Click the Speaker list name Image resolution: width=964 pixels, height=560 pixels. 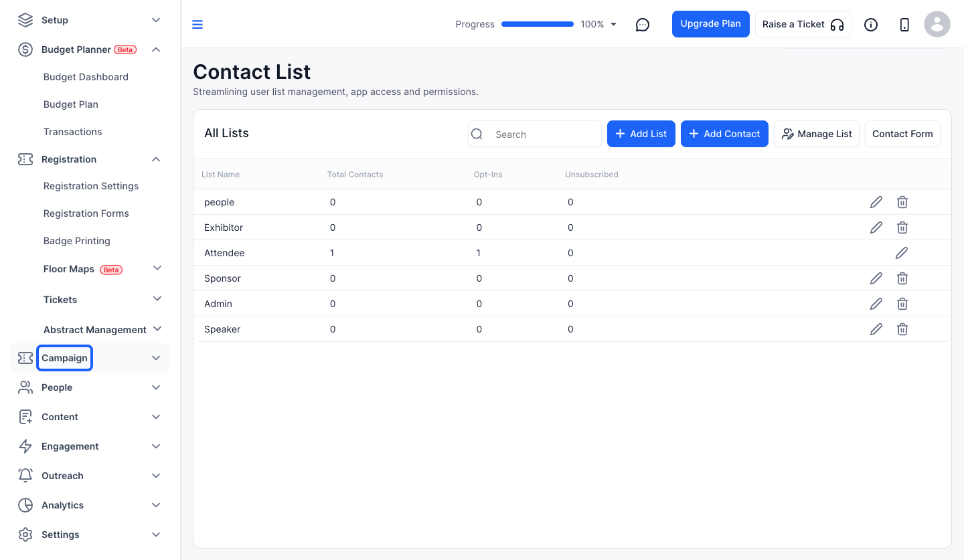point(222,329)
